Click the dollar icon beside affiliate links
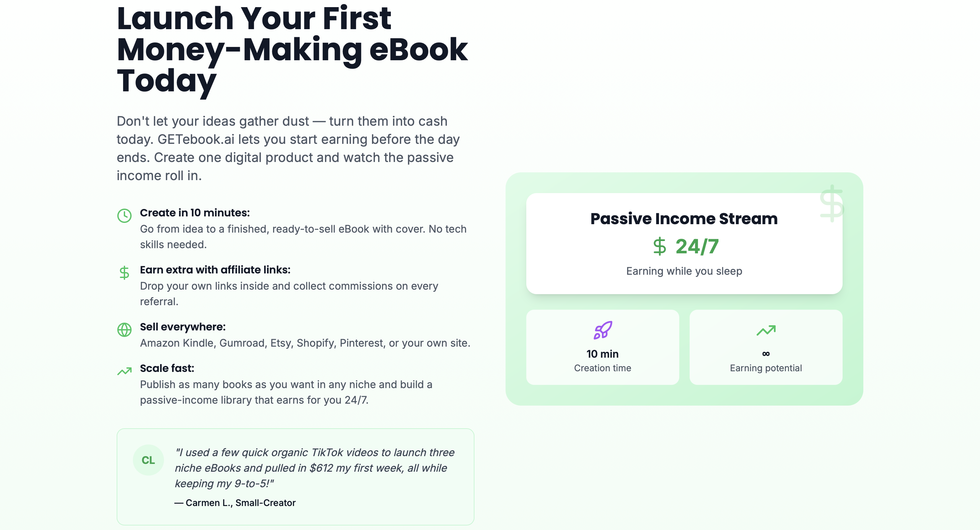Image resolution: width=980 pixels, height=530 pixels. click(x=124, y=272)
